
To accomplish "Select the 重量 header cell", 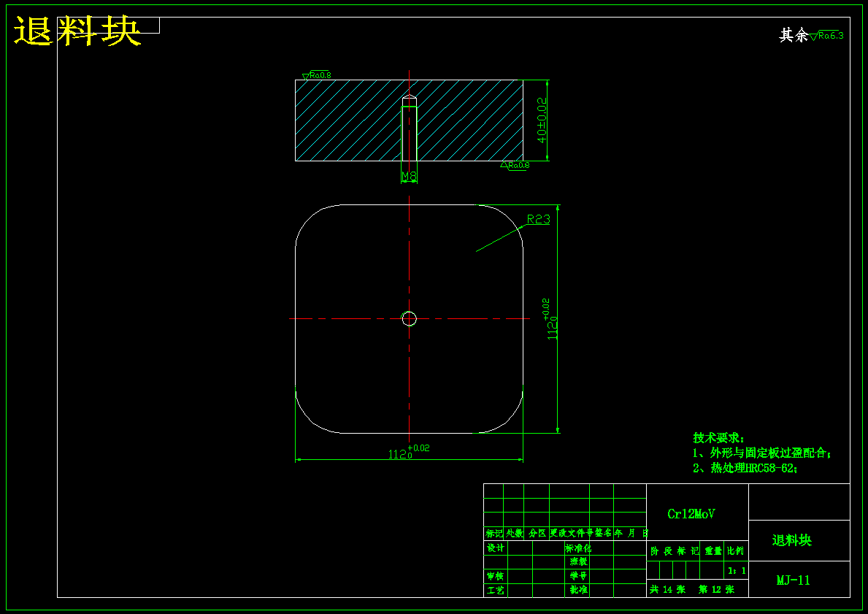I will (x=713, y=551).
